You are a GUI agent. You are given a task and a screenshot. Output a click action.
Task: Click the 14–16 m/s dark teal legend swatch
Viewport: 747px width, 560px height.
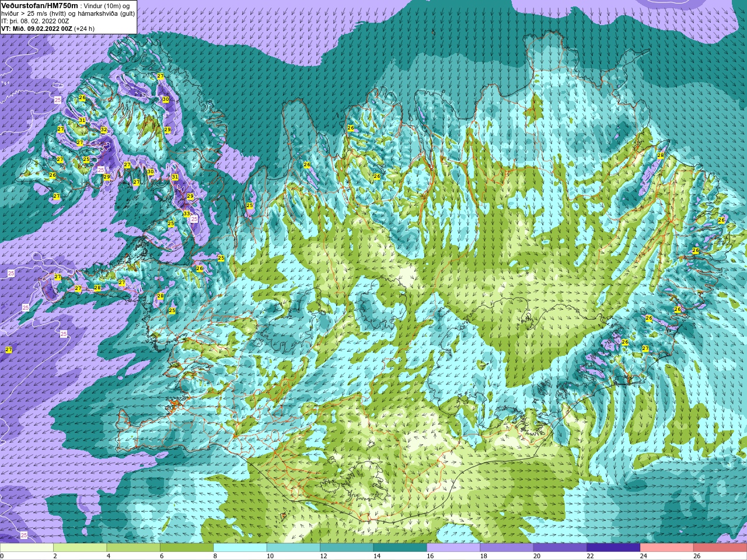click(x=400, y=548)
